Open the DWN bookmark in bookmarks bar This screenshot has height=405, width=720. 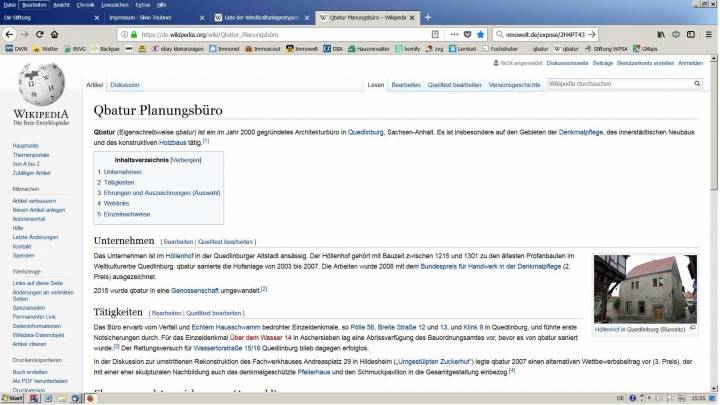[x=18, y=47]
